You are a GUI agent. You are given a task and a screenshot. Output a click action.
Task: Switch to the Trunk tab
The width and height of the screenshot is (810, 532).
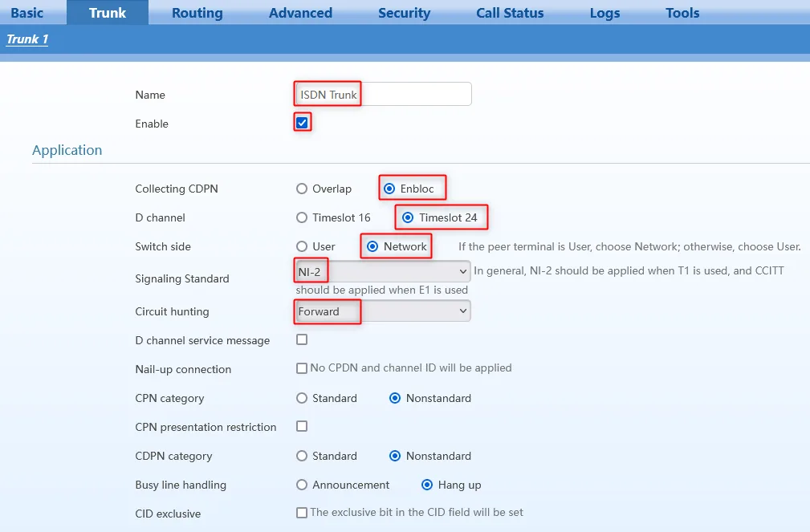pos(108,13)
